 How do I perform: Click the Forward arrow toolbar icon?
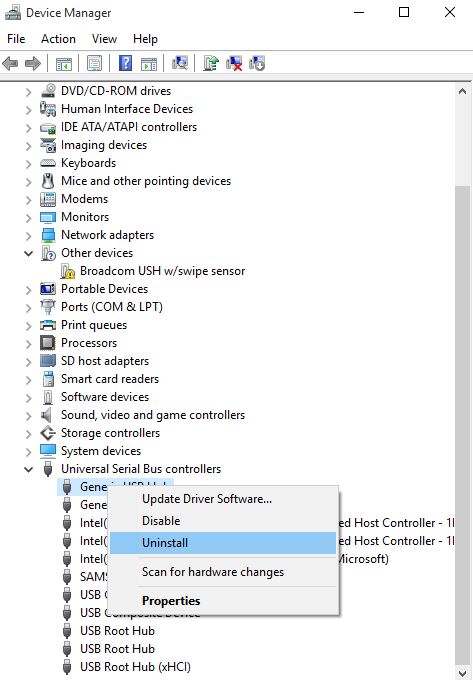tap(33, 64)
